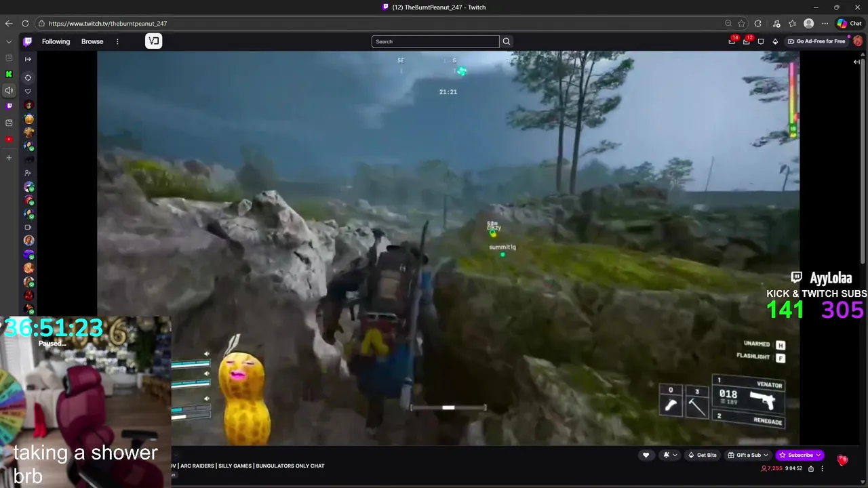The image size is (868, 488).
Task: Open the Twitch home logo
Action: tap(28, 41)
